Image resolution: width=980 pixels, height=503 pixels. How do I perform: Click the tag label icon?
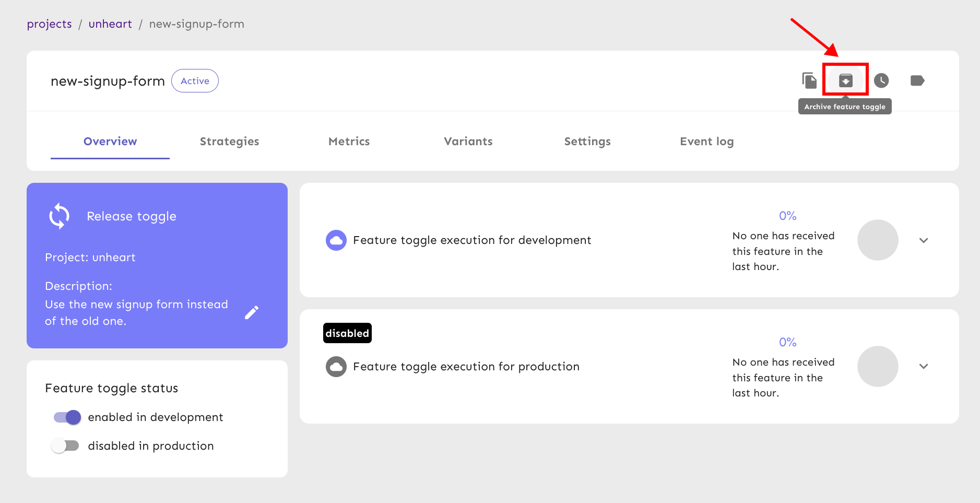tap(917, 80)
